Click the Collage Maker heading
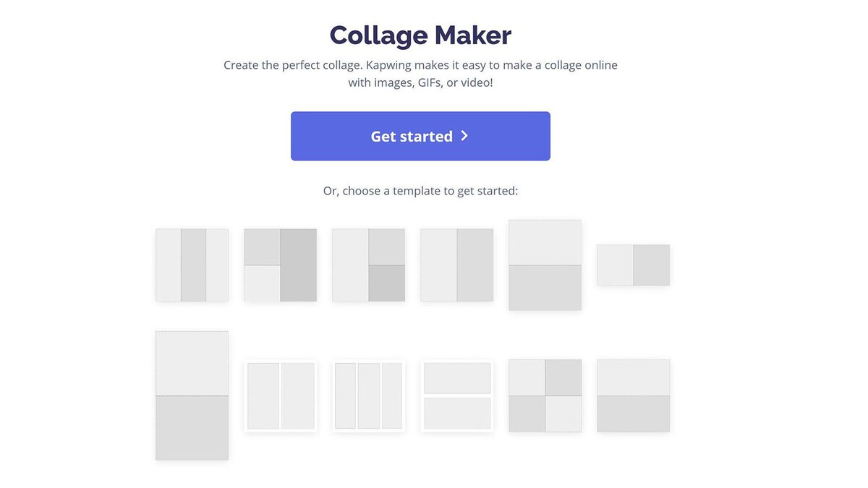 coord(420,35)
